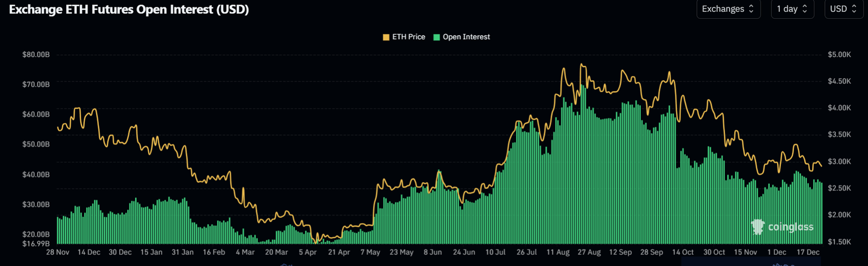Image resolution: width=868 pixels, height=266 pixels.
Task: Click the $1.50K right axis label
Action: point(839,242)
